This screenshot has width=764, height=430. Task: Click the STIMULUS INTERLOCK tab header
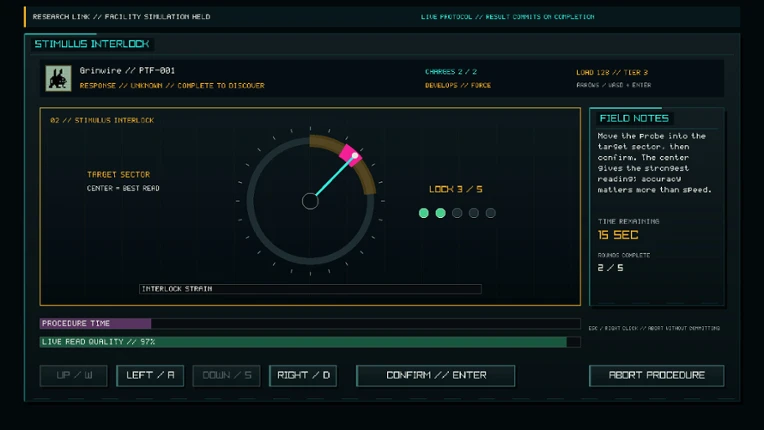click(x=92, y=44)
